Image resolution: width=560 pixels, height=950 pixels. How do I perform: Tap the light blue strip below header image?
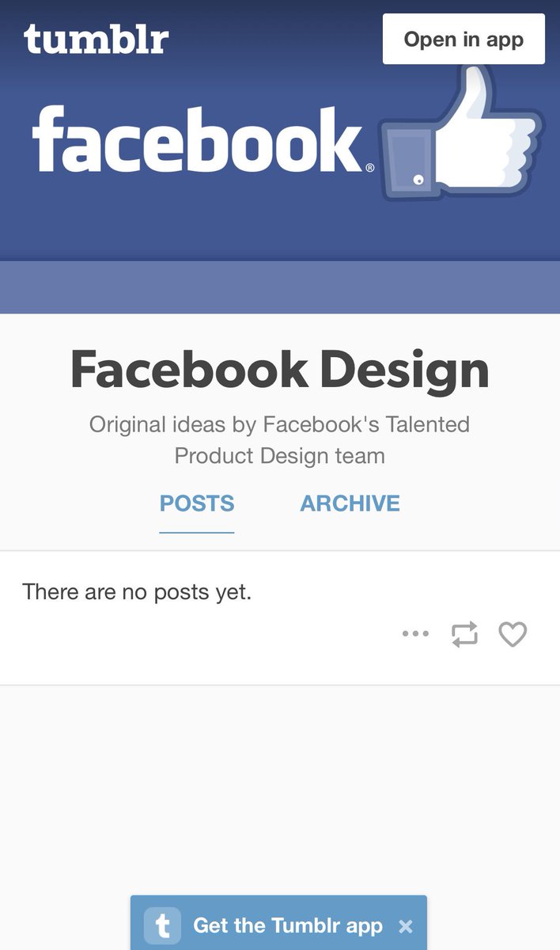pyautogui.click(x=280, y=287)
